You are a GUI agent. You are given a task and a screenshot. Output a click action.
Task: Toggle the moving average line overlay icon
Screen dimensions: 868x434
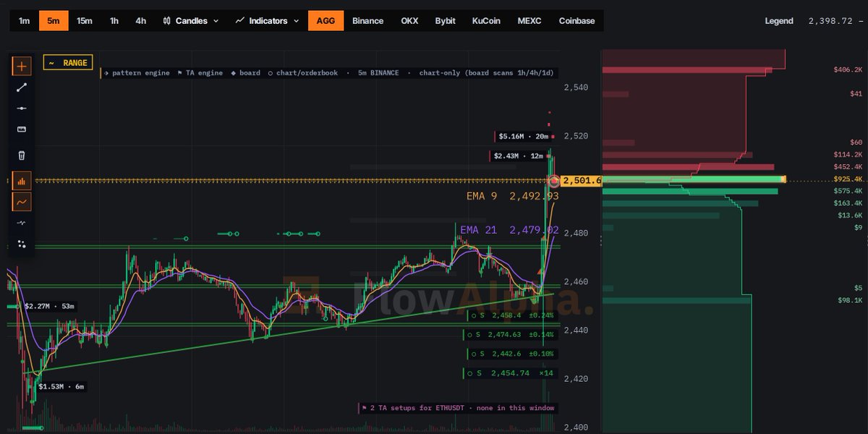pos(22,202)
